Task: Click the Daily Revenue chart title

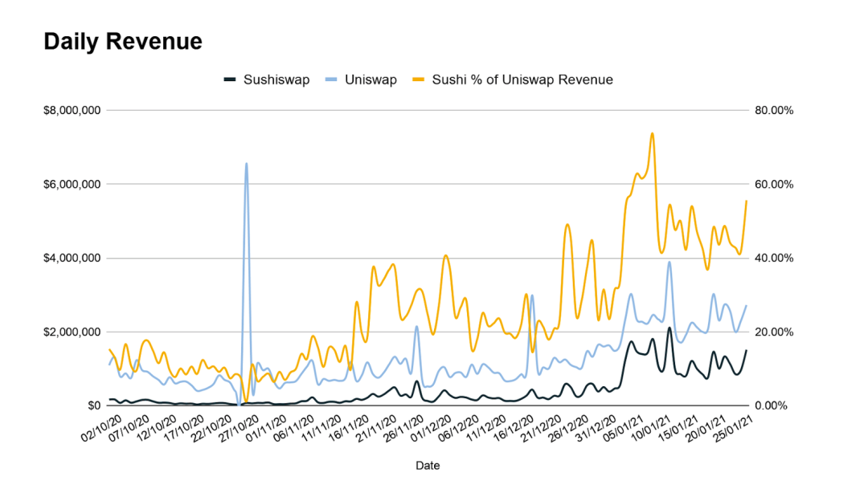Action: pyautogui.click(x=122, y=42)
